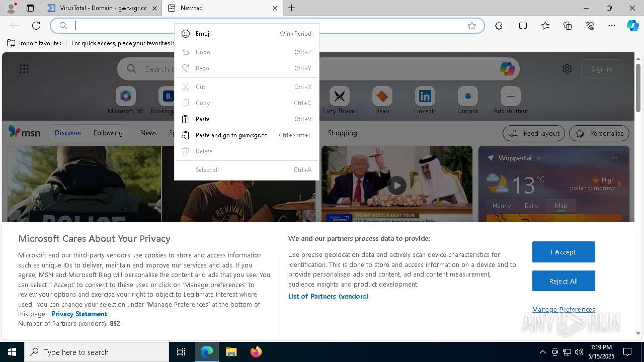The width and height of the screenshot is (644, 362).
Task: Choose Paste and go to gwrvsgr.cc
Action: 247,135
